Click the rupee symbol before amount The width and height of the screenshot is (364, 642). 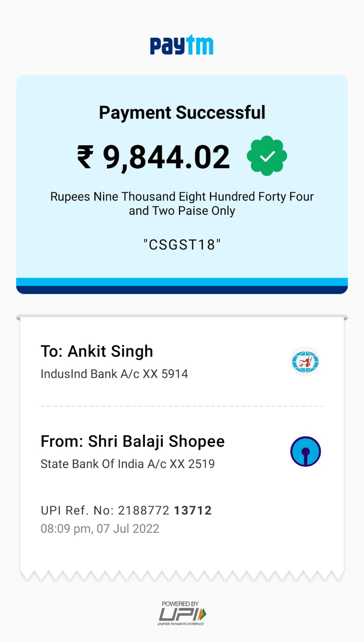pos(85,157)
